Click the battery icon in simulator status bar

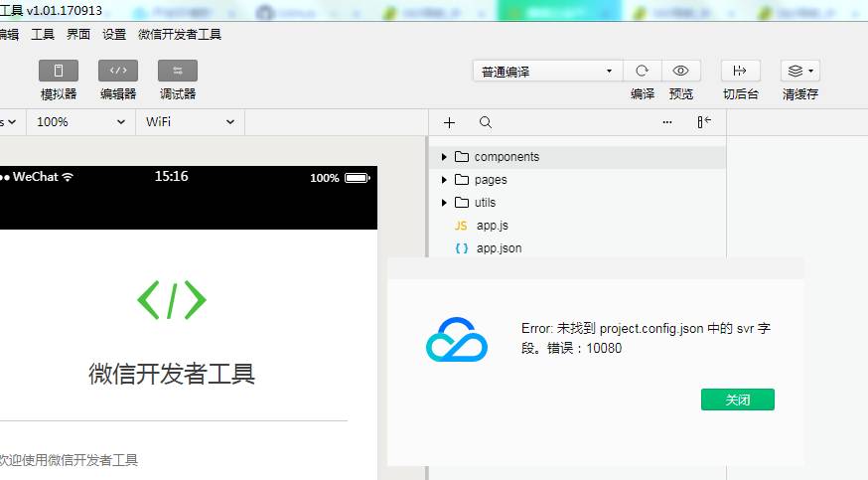[358, 178]
